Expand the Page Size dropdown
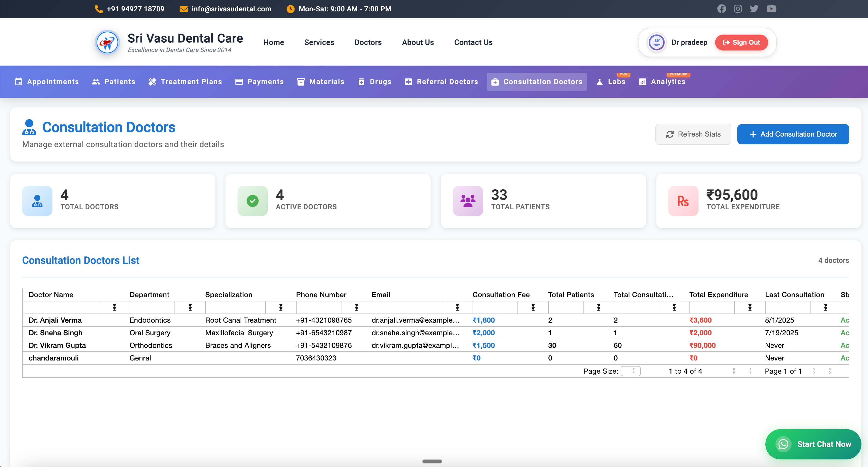This screenshot has width=868, height=467. click(630, 371)
